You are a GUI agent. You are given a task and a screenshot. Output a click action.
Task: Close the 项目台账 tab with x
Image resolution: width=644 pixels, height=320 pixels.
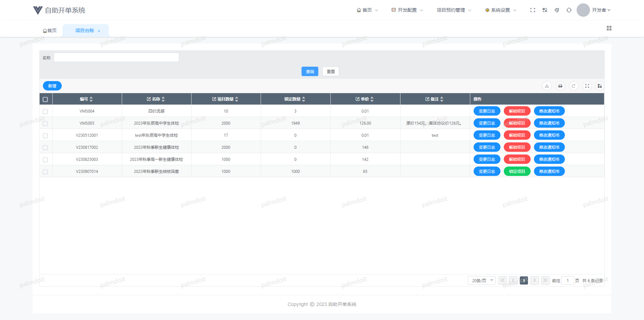[x=99, y=31]
